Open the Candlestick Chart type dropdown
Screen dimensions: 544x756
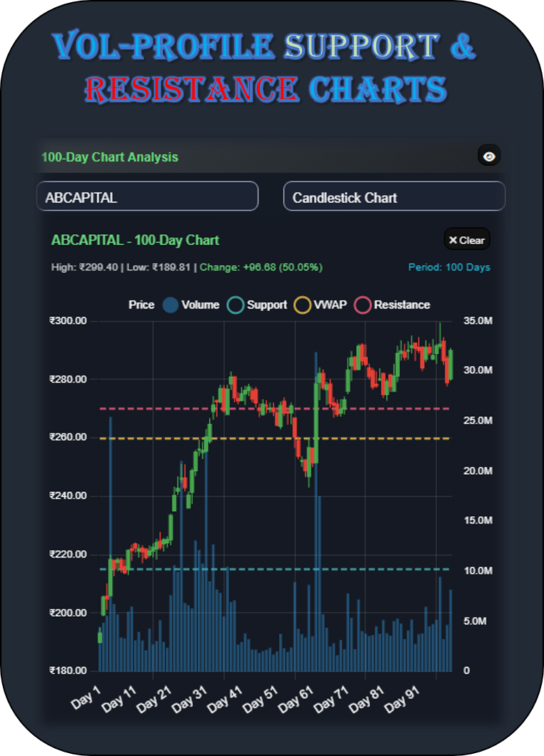[394, 196]
